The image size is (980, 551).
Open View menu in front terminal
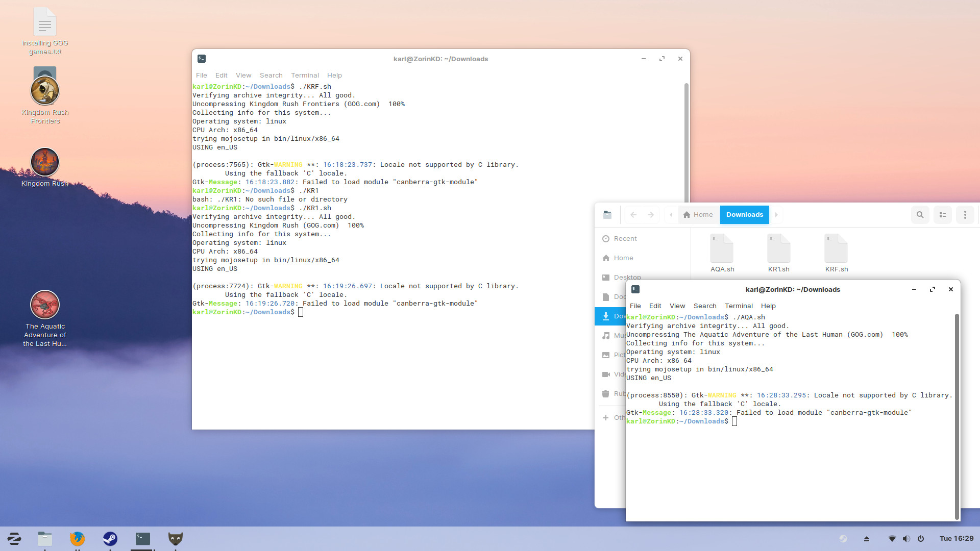(677, 306)
